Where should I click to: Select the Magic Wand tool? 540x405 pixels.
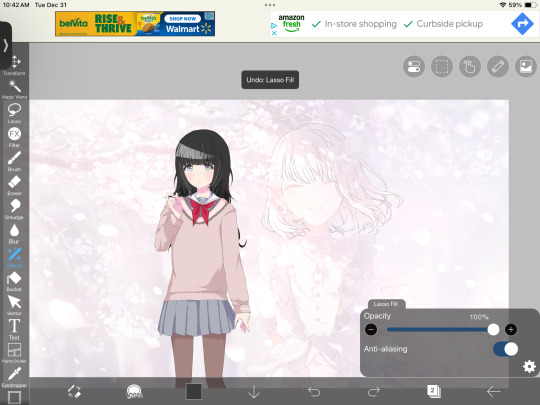14,89
